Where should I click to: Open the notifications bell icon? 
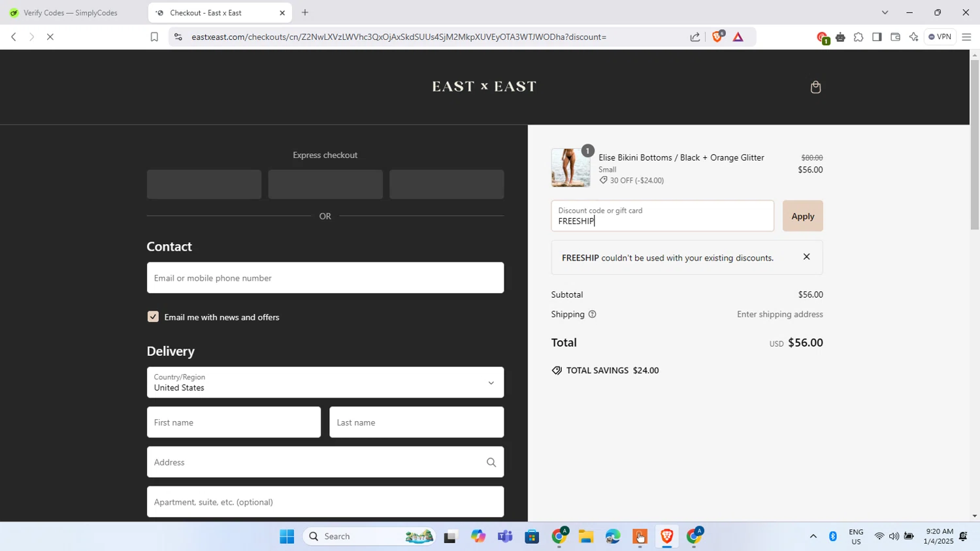point(964,537)
